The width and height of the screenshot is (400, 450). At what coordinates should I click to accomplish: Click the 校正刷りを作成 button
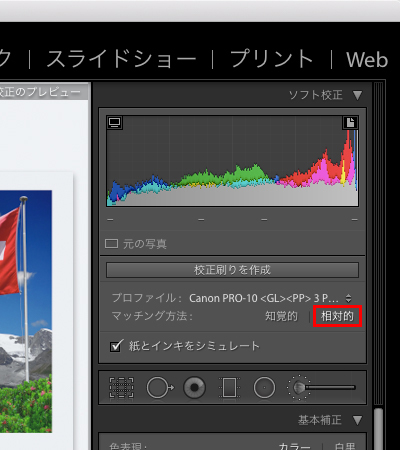tap(232, 270)
